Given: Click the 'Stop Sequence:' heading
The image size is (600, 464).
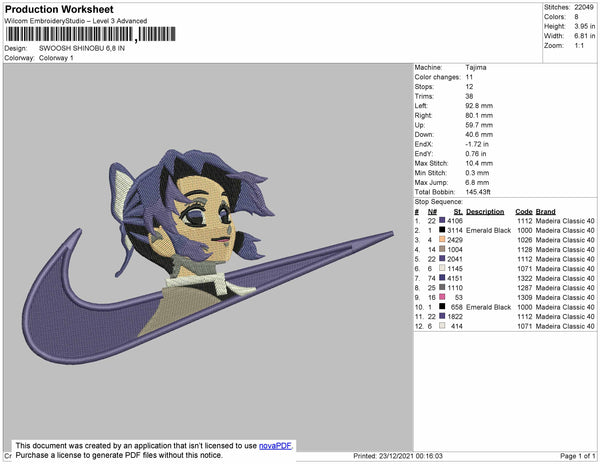Looking at the screenshot, I should click(439, 202).
